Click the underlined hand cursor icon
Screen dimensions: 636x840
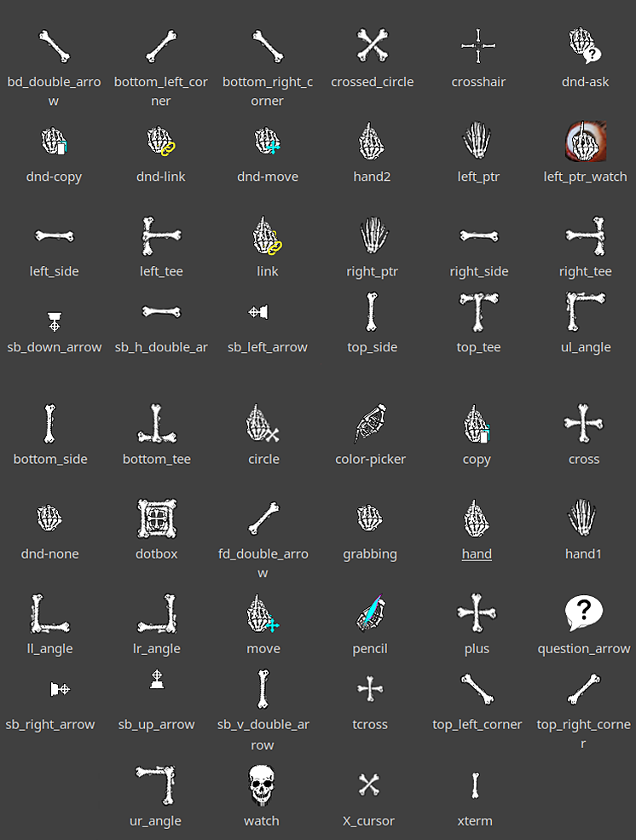click(477, 518)
